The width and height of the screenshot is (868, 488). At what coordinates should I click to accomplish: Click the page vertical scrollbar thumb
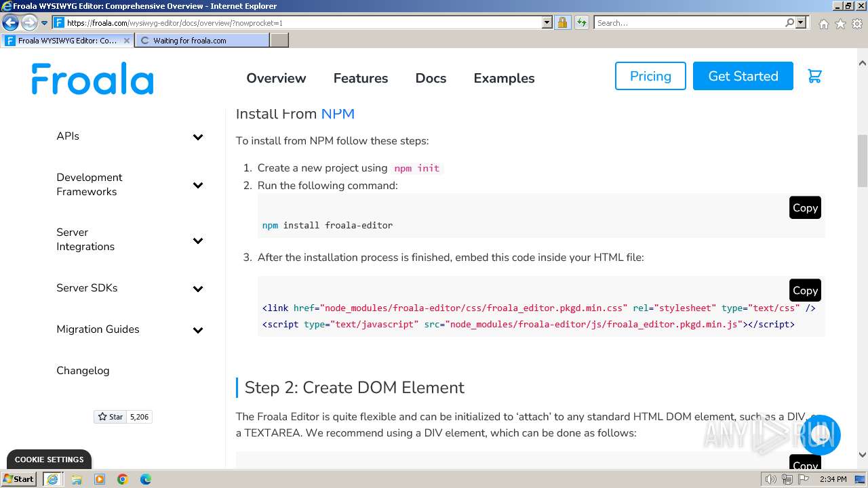point(863,161)
